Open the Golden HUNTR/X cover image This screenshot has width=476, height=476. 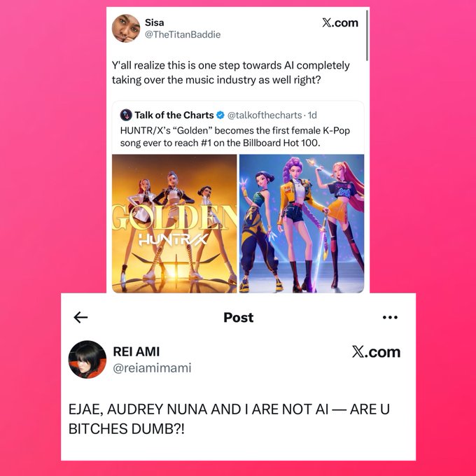coord(174,224)
